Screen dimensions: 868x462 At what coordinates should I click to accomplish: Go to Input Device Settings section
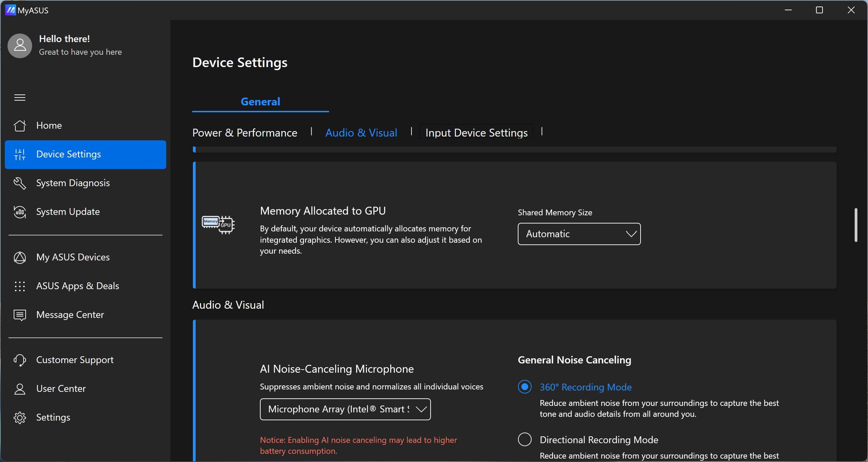(476, 133)
